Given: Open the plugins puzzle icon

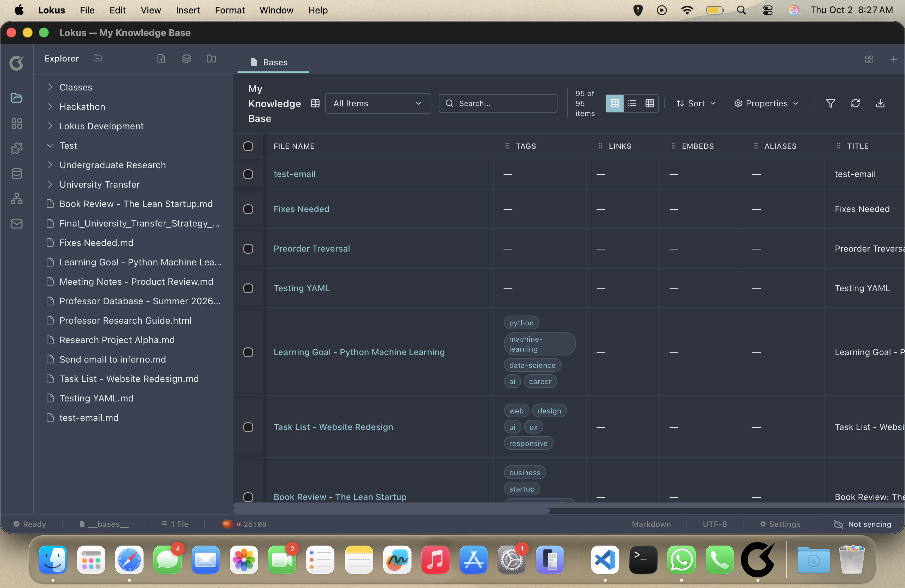Looking at the screenshot, I should 17,148.
